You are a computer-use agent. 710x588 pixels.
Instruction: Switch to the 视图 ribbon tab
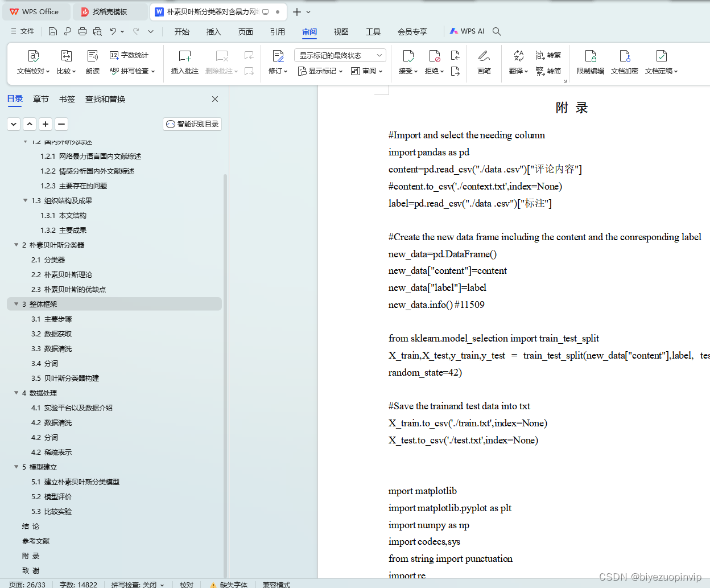click(341, 32)
